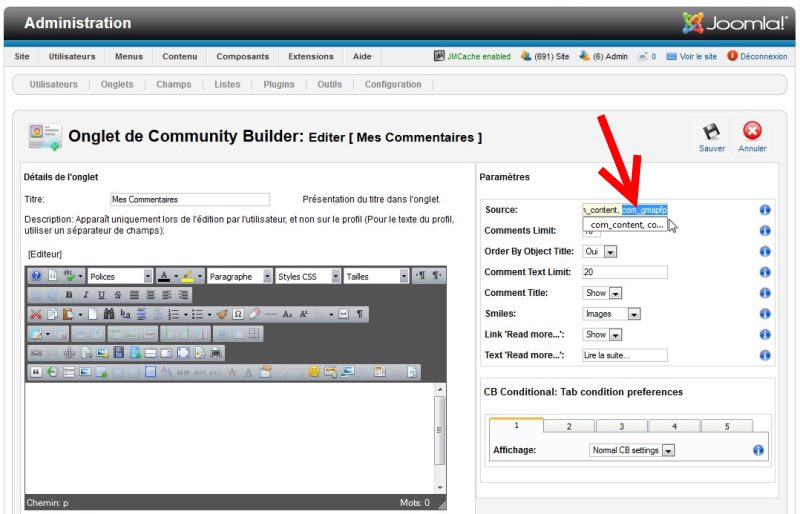The image size is (800, 514).
Task: Click the subscript icon
Action: [287, 314]
